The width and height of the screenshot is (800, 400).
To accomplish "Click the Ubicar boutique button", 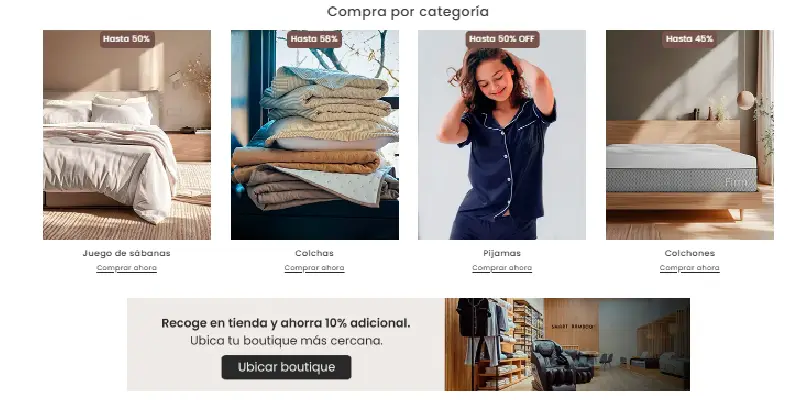I will coord(286,367).
